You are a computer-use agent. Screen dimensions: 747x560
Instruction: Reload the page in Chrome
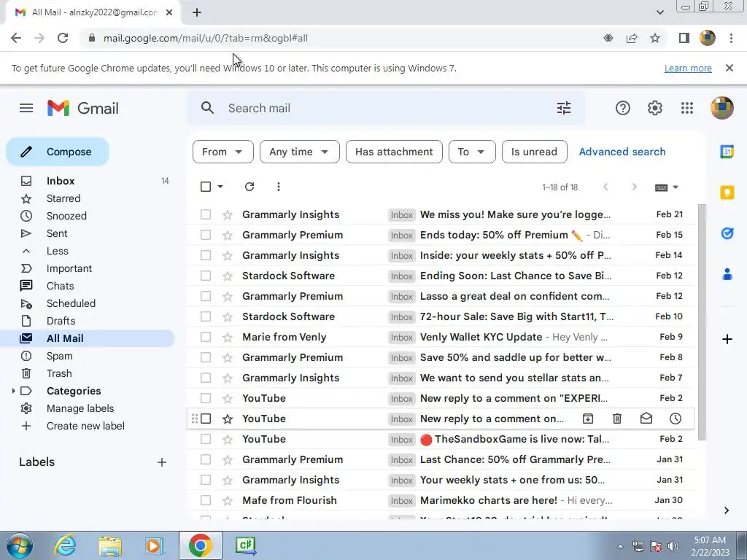click(x=63, y=38)
